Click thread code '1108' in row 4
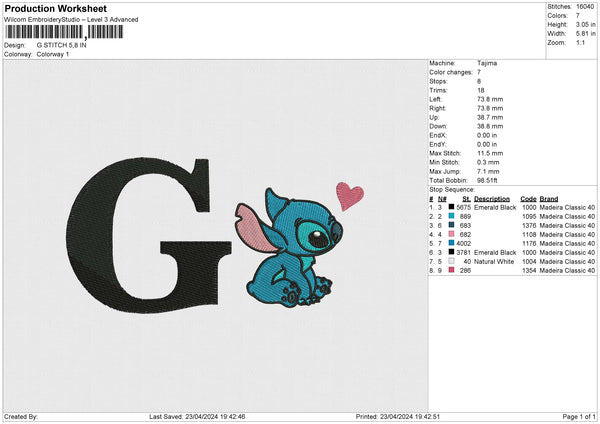600x424 pixels. coord(529,235)
